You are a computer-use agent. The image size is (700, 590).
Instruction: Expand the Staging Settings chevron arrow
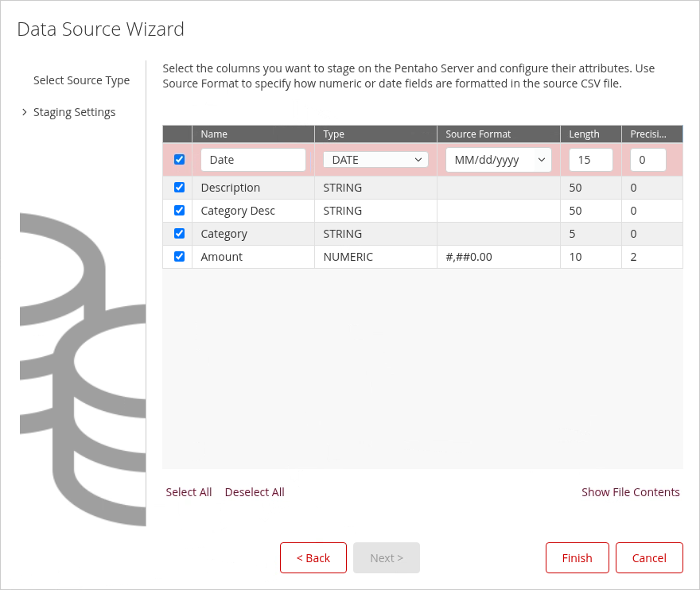pos(25,112)
